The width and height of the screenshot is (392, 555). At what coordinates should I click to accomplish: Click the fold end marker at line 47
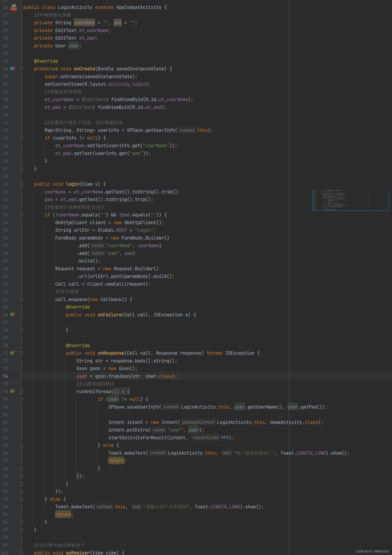[21, 169]
